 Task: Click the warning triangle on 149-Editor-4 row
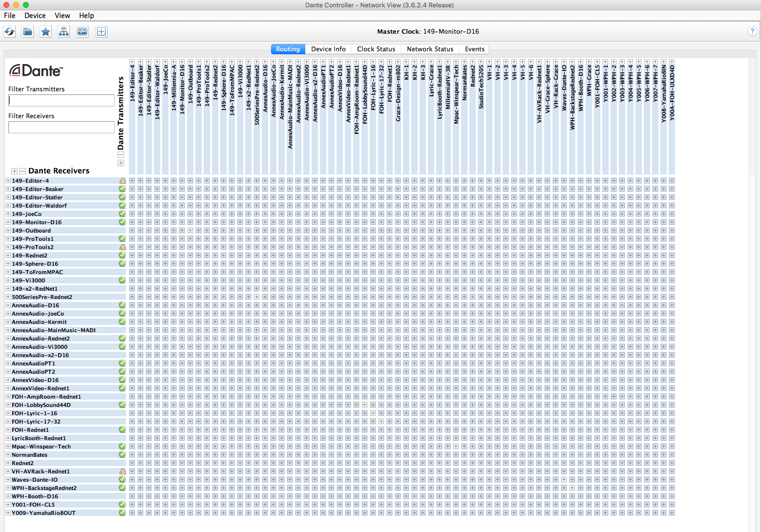(123, 181)
